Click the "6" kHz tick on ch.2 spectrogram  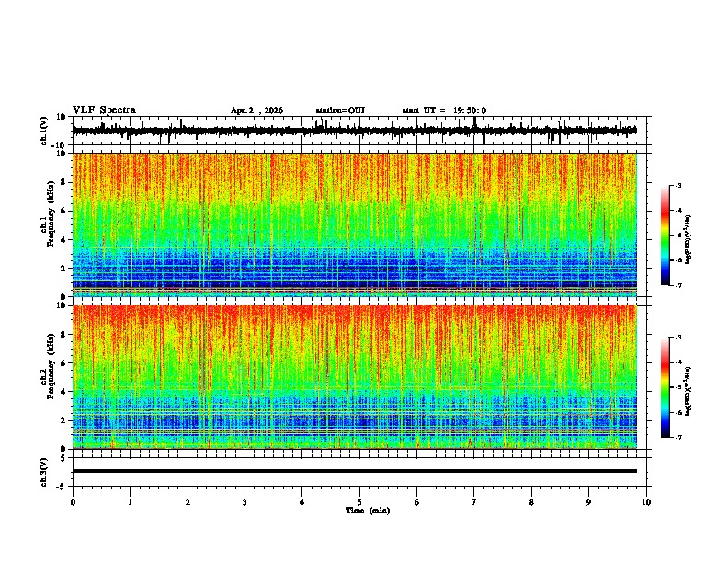63,363
